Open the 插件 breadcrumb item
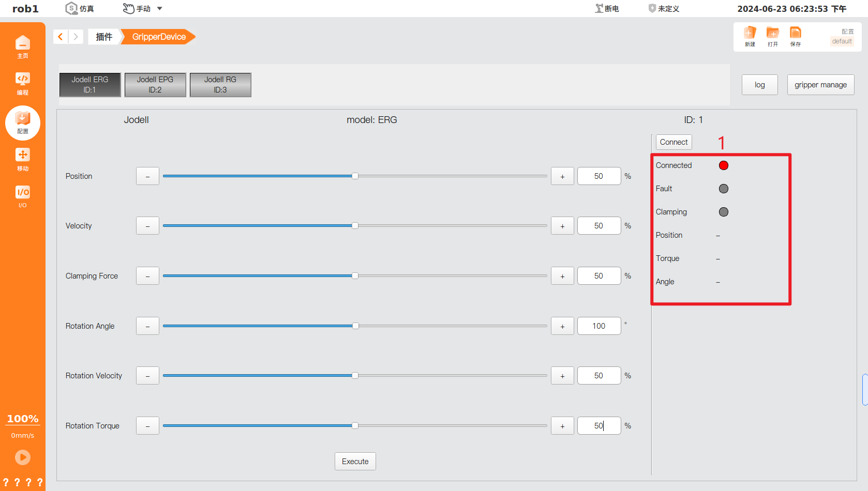The image size is (868, 491). point(103,36)
